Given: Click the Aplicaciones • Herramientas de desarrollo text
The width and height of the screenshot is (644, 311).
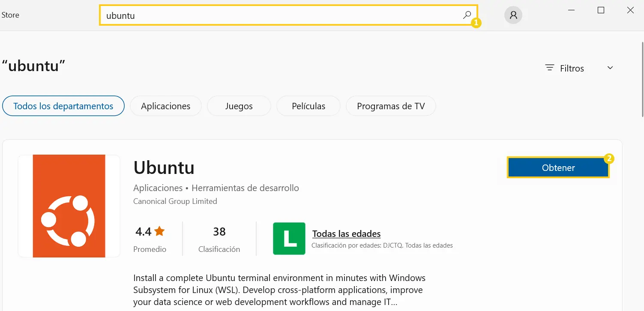Looking at the screenshot, I should (x=216, y=188).
